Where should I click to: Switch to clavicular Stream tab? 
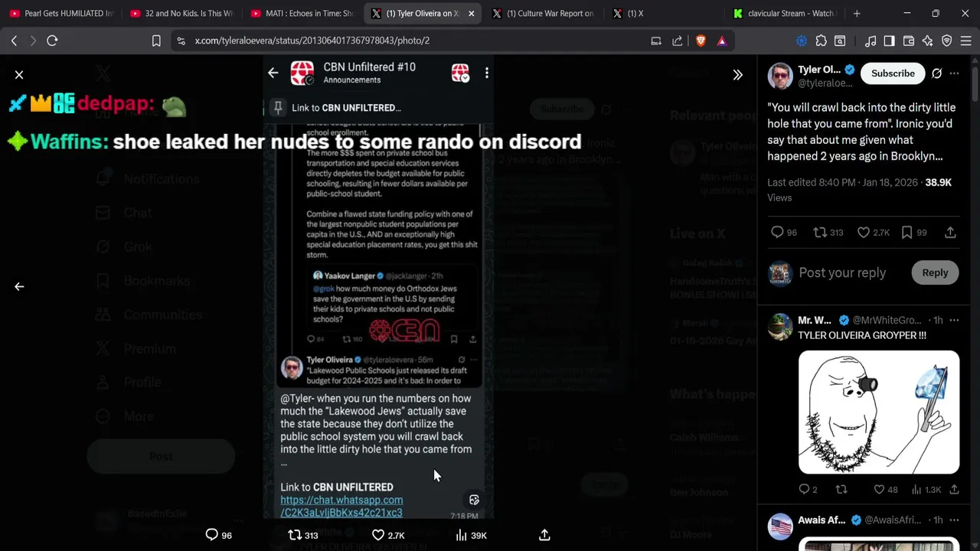pos(786,13)
